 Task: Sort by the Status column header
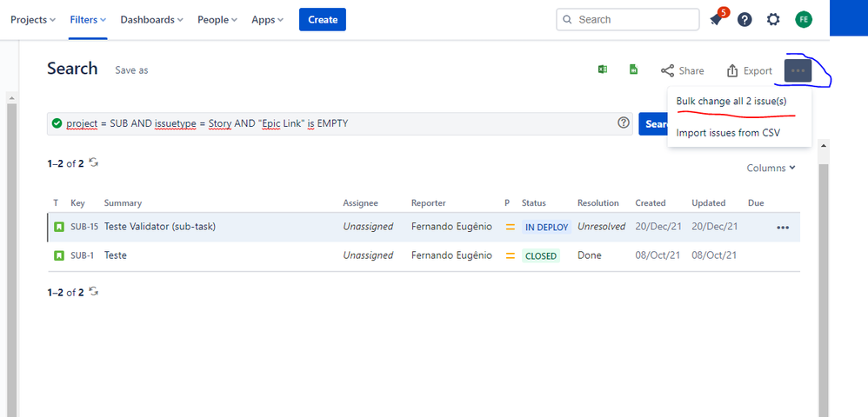534,203
